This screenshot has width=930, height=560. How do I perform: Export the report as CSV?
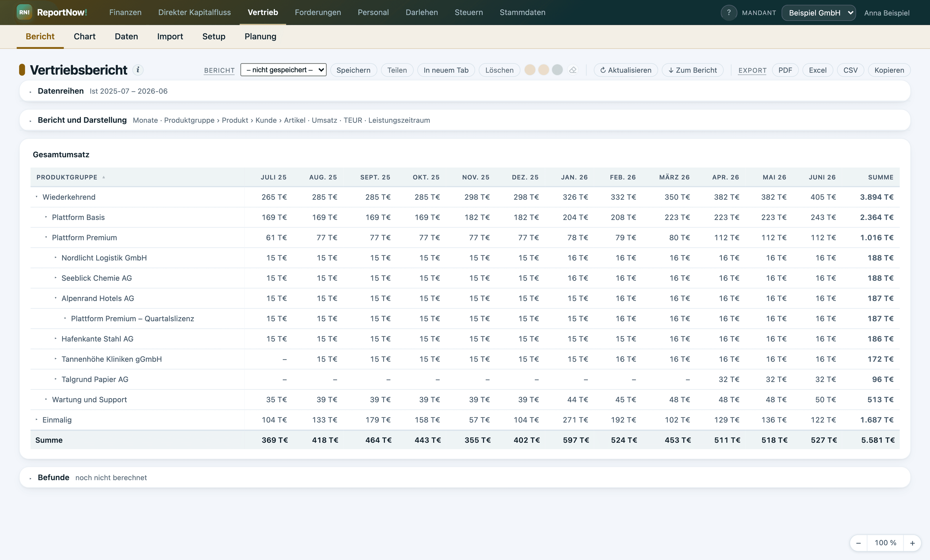tap(850, 70)
